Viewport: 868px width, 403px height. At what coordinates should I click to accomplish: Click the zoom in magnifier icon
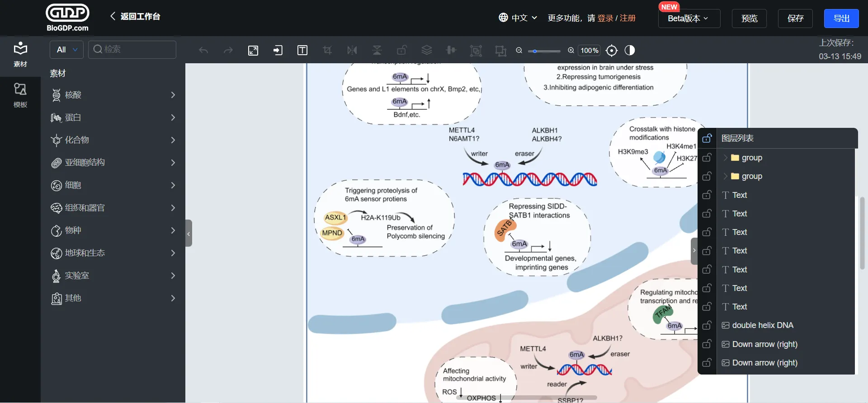click(571, 51)
